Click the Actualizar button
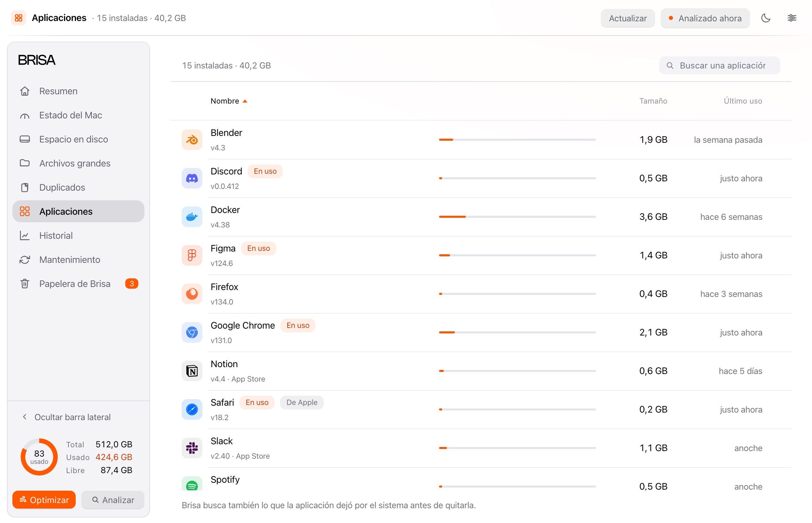This screenshot has width=812, height=523. pyautogui.click(x=628, y=18)
